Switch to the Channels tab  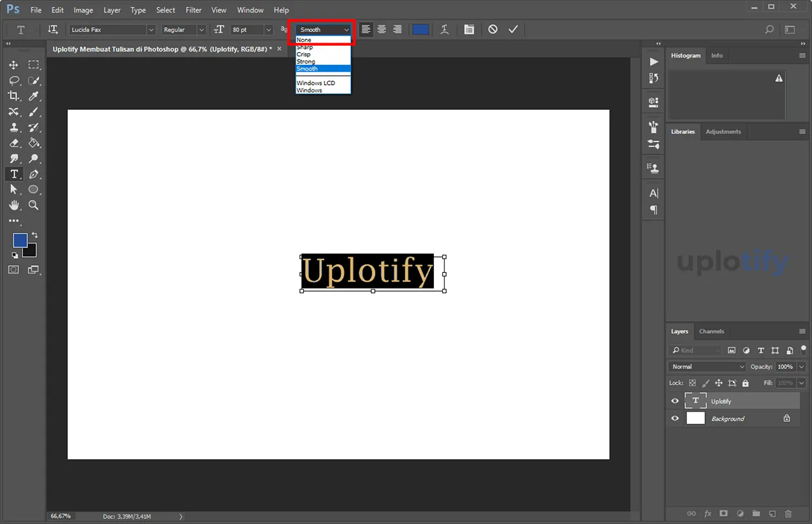711,331
